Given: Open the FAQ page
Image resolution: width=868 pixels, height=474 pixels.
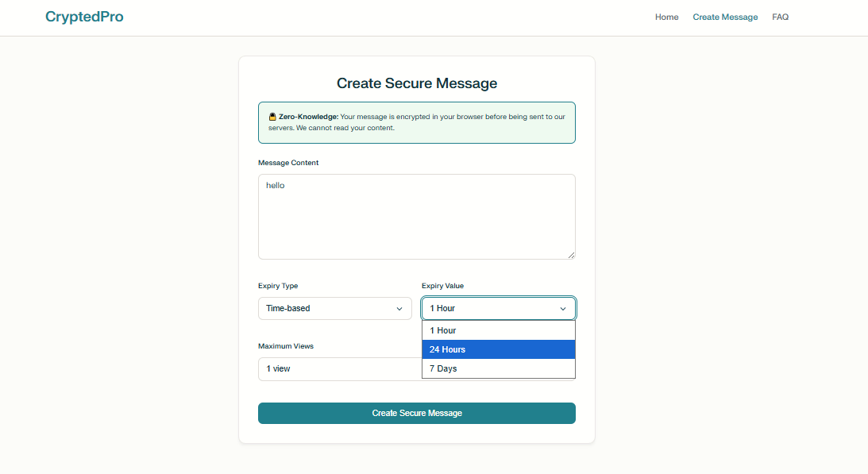Looking at the screenshot, I should [780, 17].
